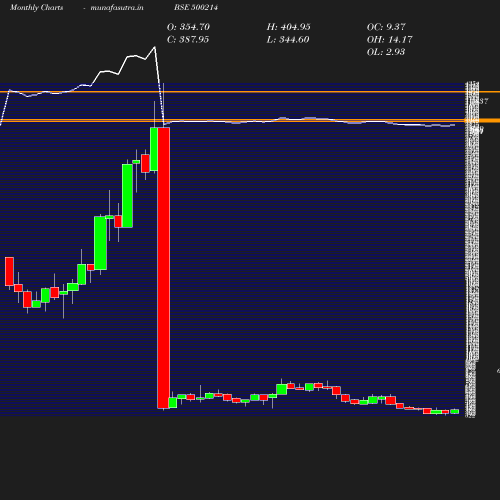The image size is (500, 500).
Task: Click the close value "C: 387.95"
Action: 188,39
